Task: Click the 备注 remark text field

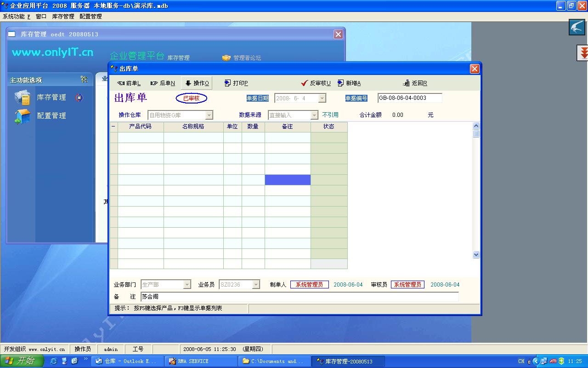Action: click(x=299, y=297)
